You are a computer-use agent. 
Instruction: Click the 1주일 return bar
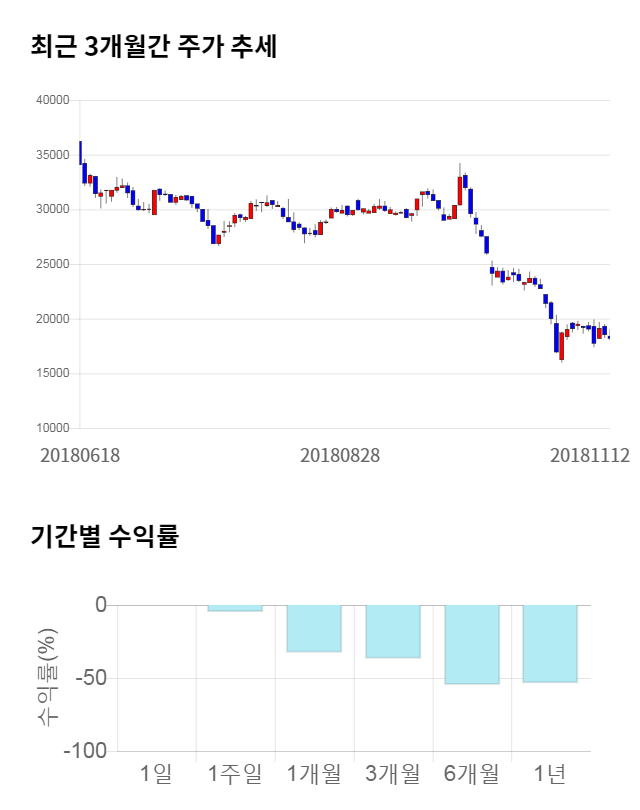click(x=235, y=608)
